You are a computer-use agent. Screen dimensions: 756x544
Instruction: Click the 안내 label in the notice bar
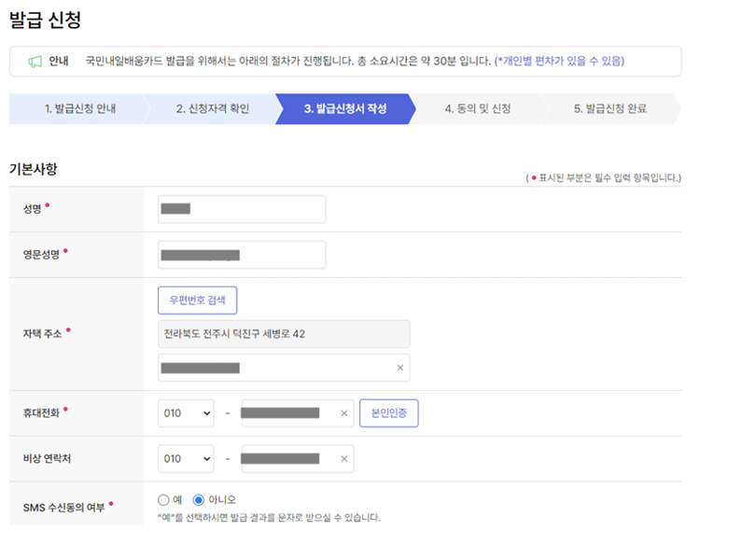(x=59, y=62)
